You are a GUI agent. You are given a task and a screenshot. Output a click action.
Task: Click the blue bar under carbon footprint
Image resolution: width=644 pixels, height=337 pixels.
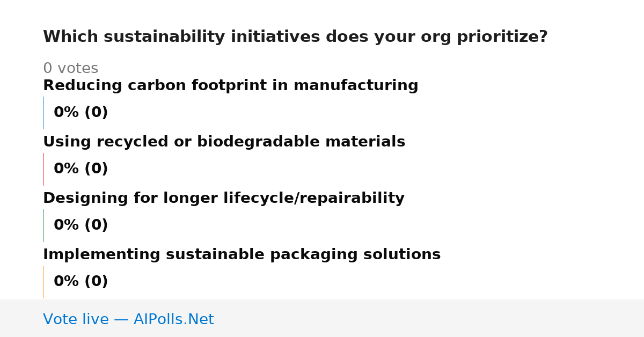pyautogui.click(x=43, y=113)
